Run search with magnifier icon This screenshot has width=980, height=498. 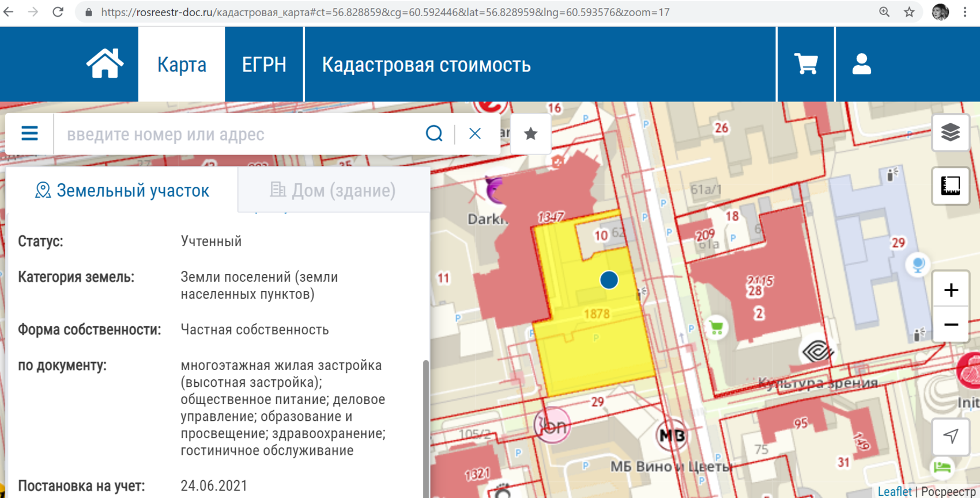434,134
